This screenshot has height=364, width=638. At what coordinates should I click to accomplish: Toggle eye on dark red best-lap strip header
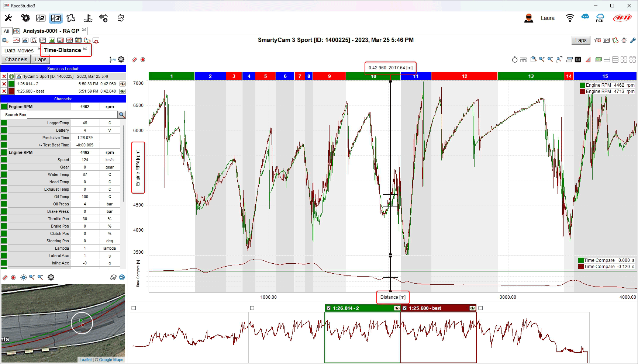472,308
